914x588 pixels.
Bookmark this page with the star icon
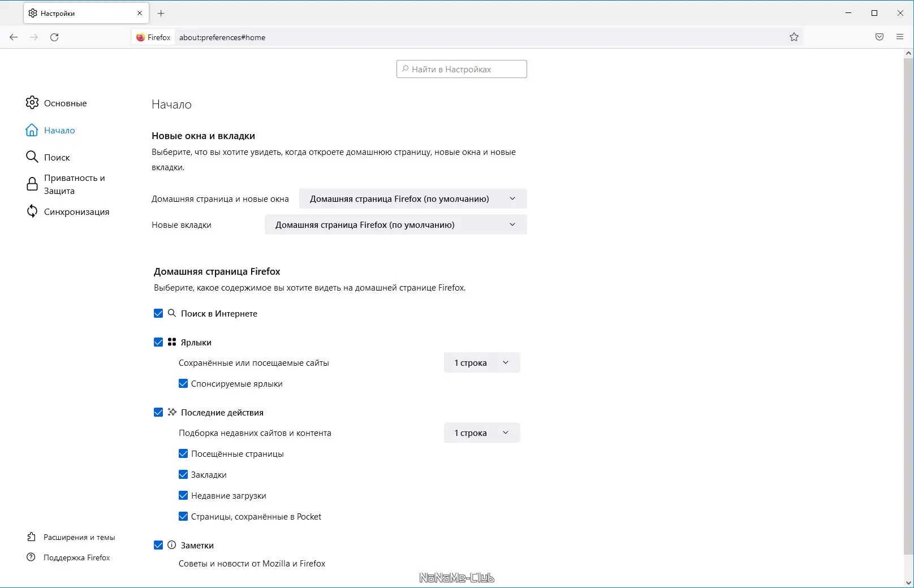[x=794, y=37]
